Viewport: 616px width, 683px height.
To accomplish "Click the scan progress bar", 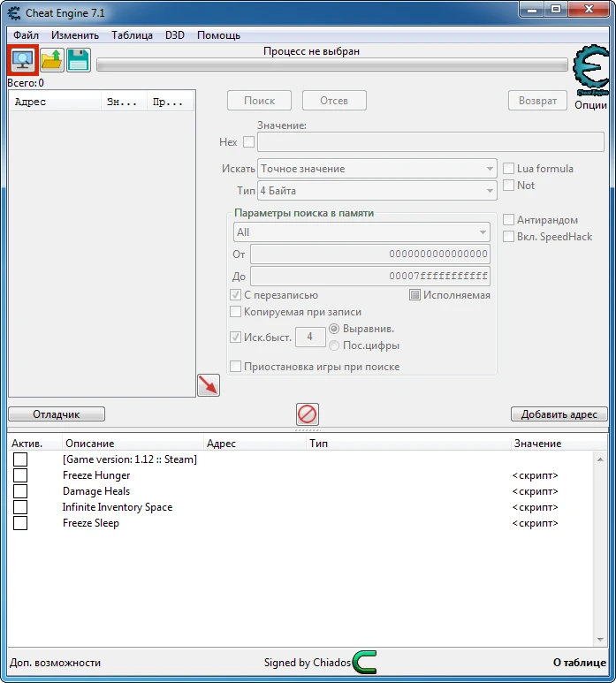I will [x=332, y=65].
